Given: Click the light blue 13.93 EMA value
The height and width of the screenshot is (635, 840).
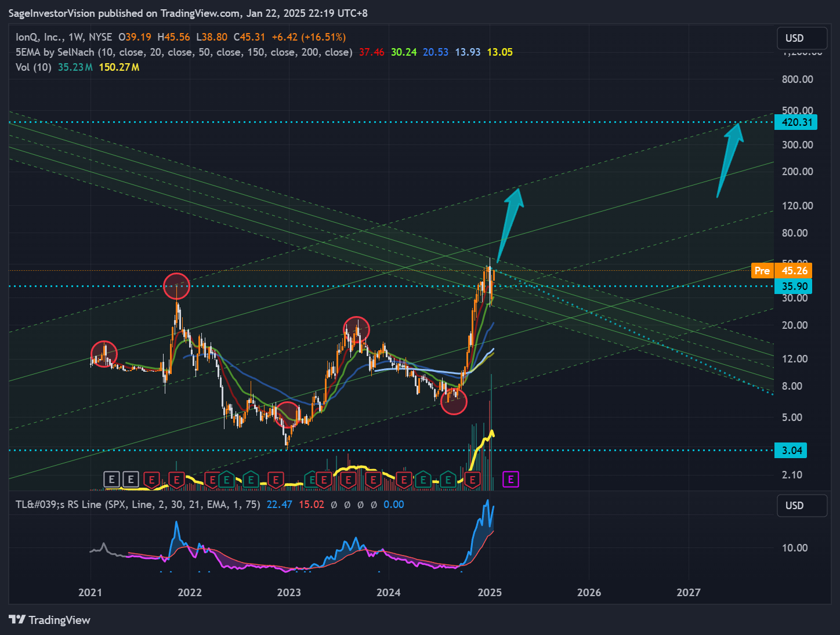Looking at the screenshot, I should tap(468, 52).
